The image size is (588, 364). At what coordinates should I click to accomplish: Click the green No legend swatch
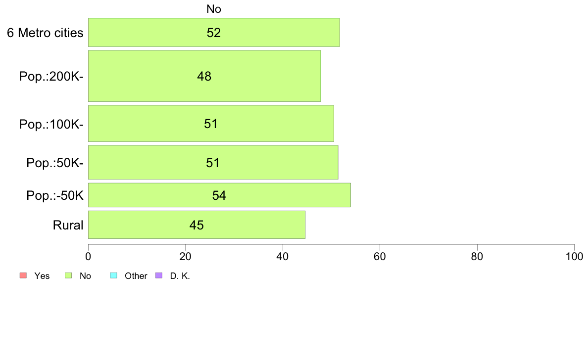click(68, 275)
